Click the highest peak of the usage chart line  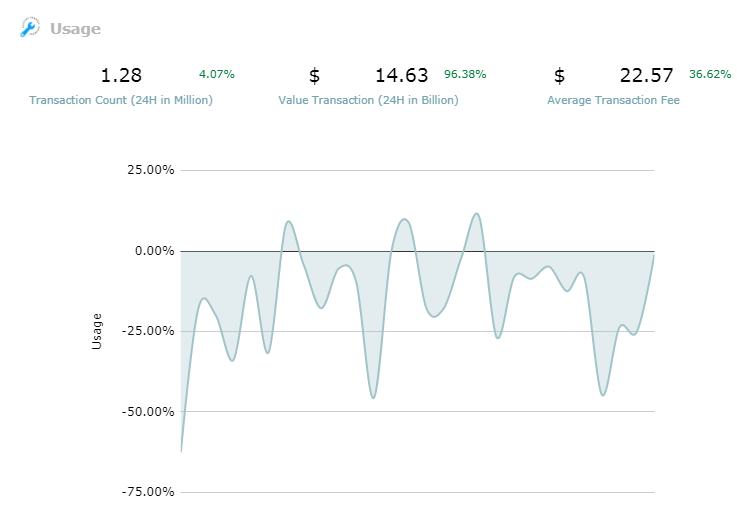(477, 213)
